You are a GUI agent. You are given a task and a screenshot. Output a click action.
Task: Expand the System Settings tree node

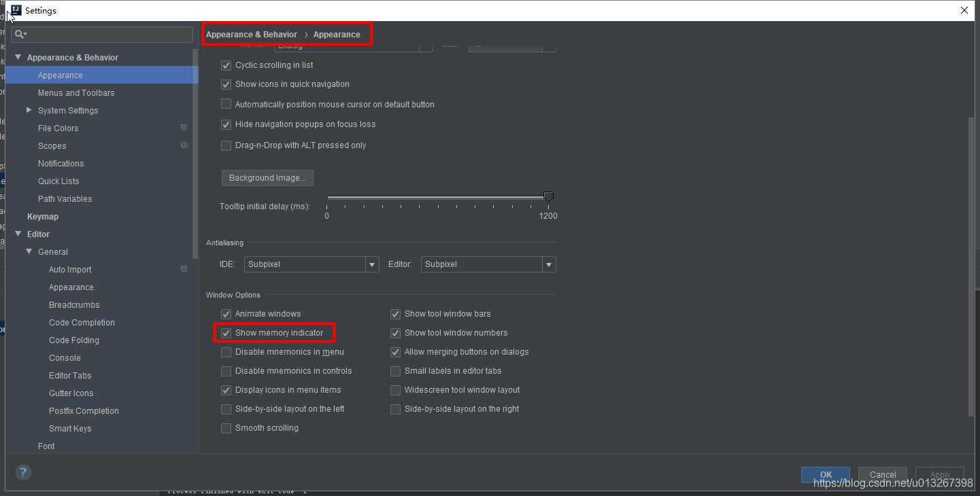point(29,110)
